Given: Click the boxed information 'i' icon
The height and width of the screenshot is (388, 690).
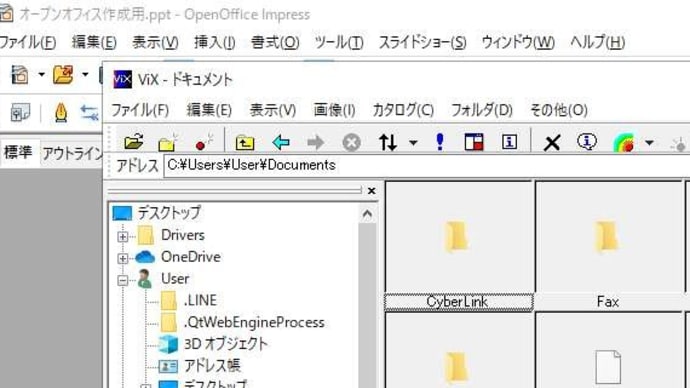Looking at the screenshot, I should tap(509, 142).
